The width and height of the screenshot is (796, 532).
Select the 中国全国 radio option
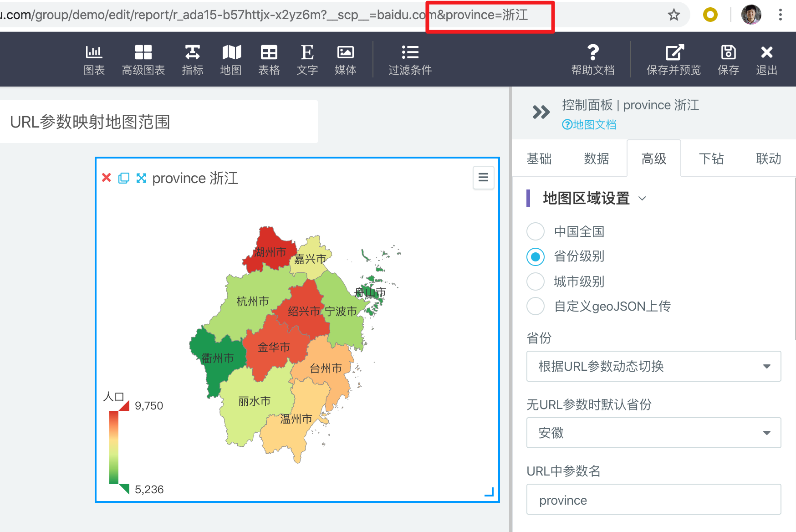536,231
